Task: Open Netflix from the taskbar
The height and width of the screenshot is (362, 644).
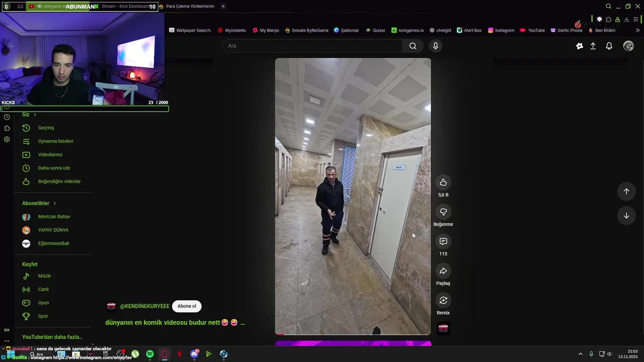Action: (x=180, y=354)
